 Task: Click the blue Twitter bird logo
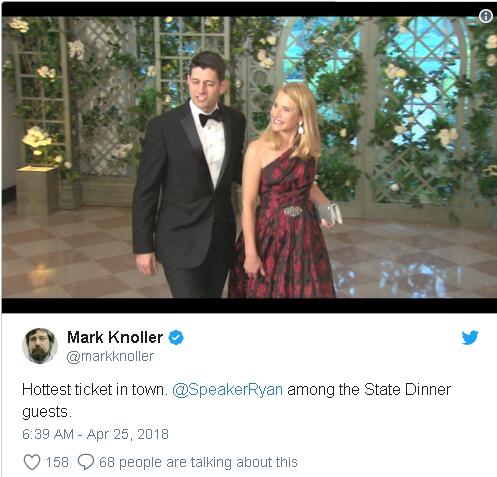click(470, 338)
